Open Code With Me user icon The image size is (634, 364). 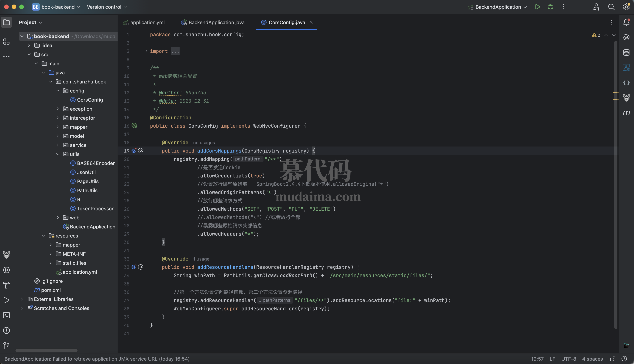click(x=596, y=7)
